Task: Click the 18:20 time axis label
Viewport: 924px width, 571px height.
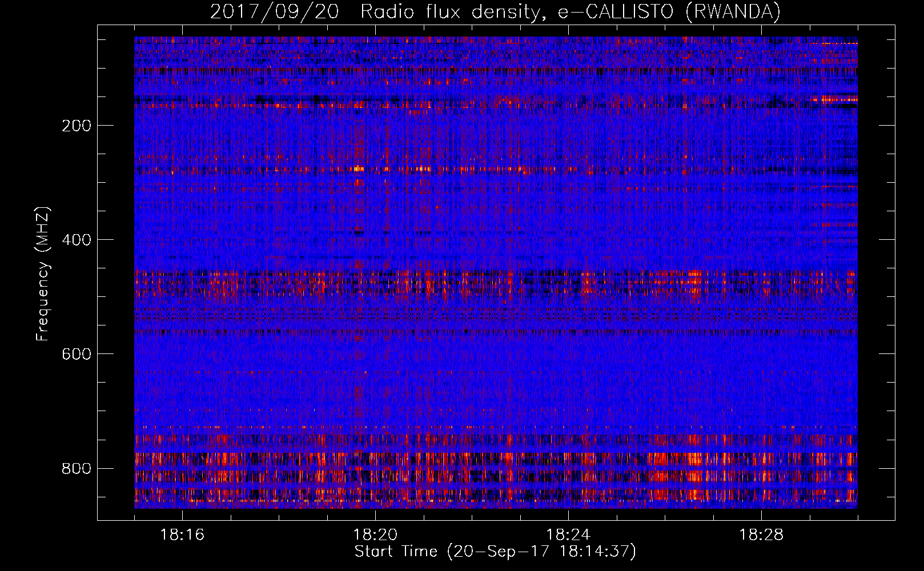Action: [375, 535]
